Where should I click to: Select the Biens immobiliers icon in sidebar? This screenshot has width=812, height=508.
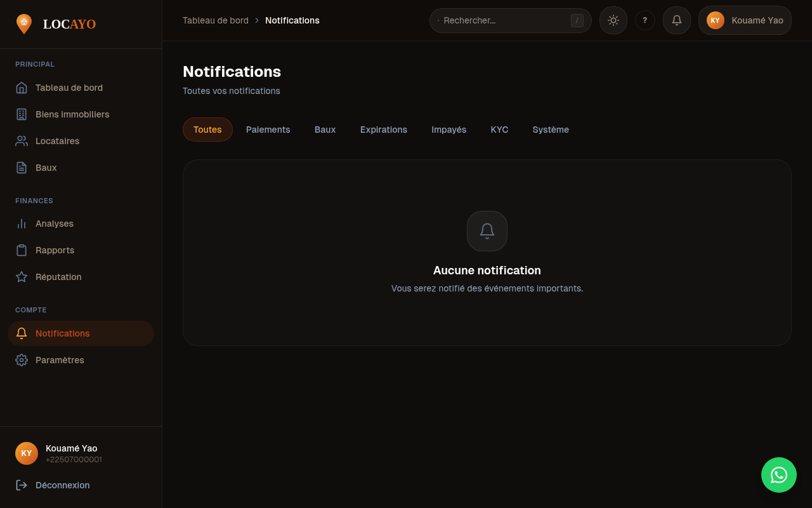pos(21,114)
